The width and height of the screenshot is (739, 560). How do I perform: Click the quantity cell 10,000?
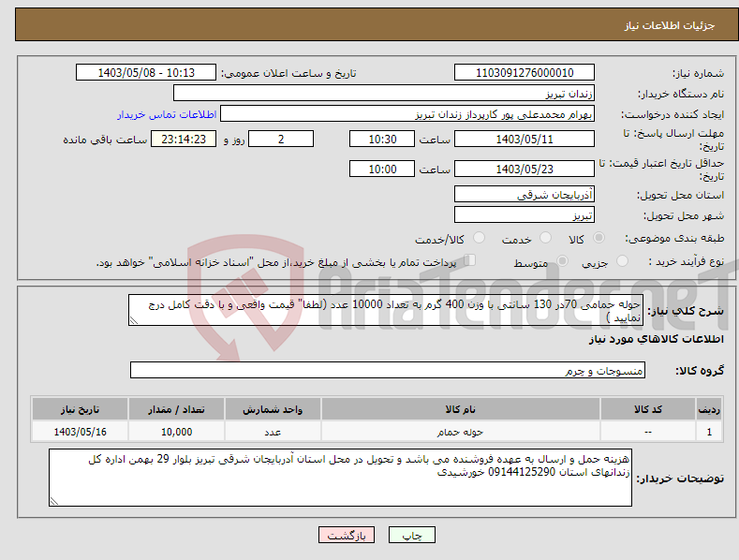tap(176, 432)
